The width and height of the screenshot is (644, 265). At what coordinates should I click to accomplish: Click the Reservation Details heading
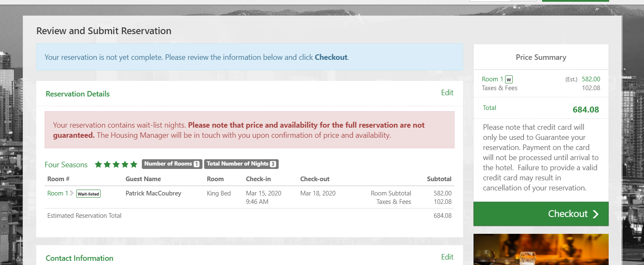click(x=77, y=94)
